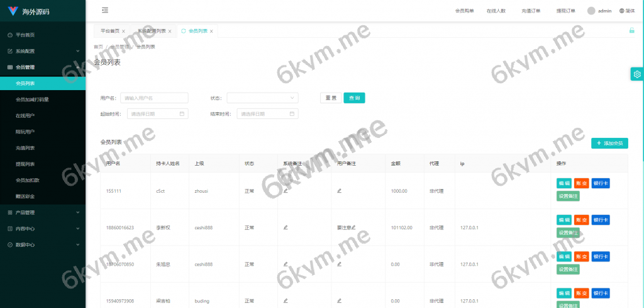Open 在线用户 in the sidebar
The height and width of the screenshot is (308, 644).
[x=43, y=115]
